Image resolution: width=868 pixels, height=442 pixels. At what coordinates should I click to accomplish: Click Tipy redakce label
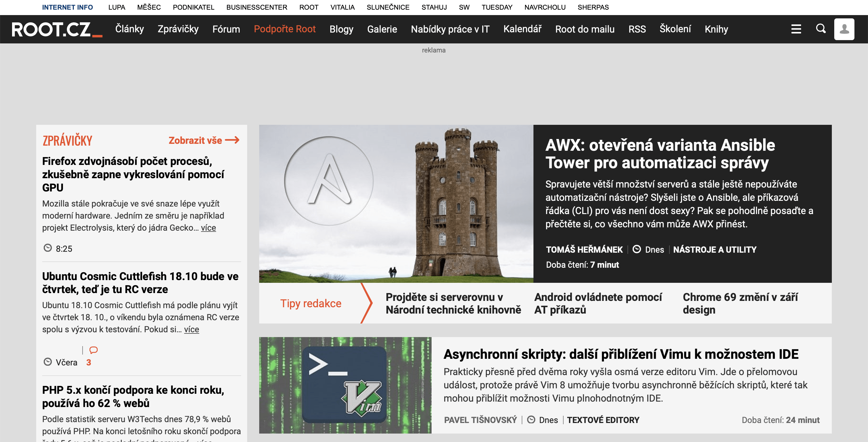coord(311,303)
